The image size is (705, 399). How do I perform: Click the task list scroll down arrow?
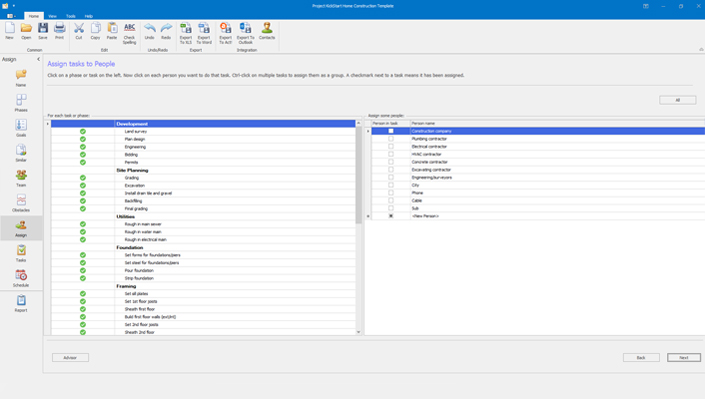coord(358,332)
